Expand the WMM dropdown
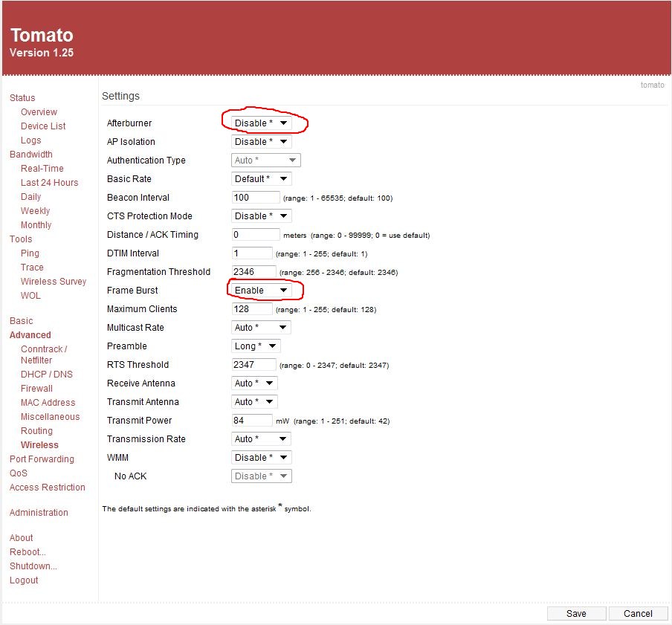 tap(261, 458)
